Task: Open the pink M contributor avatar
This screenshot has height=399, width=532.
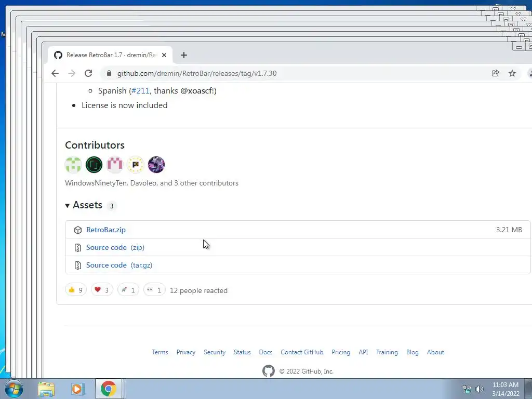Action: point(115,165)
